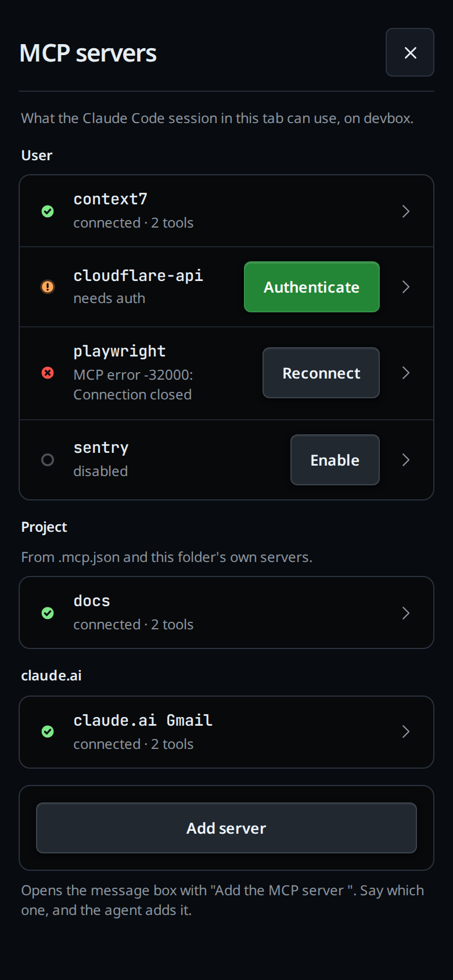Click the 'disabled' status under sentry
Image resolution: width=453 pixels, height=980 pixels.
[100, 471]
